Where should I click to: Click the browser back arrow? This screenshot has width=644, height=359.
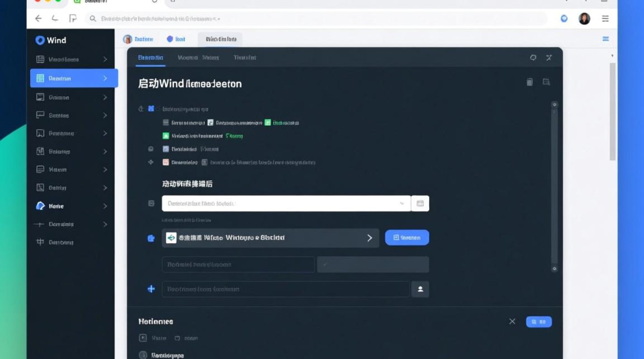pos(38,19)
